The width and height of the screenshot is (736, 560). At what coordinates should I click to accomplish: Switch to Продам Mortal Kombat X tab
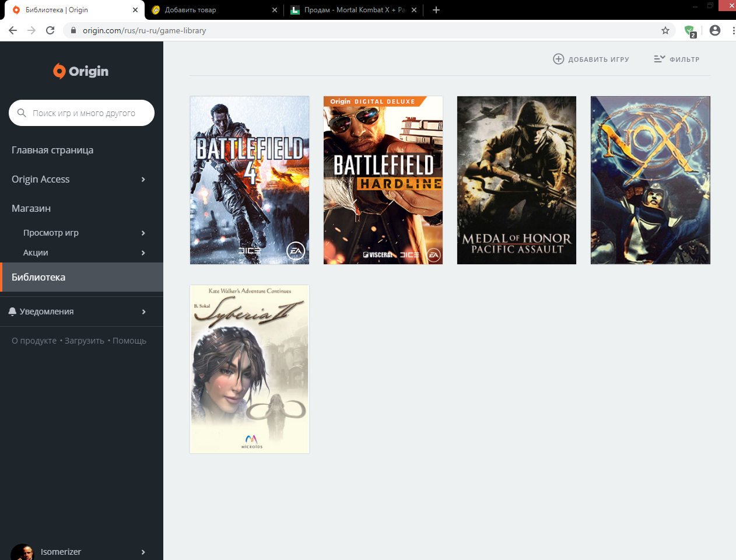[353, 10]
